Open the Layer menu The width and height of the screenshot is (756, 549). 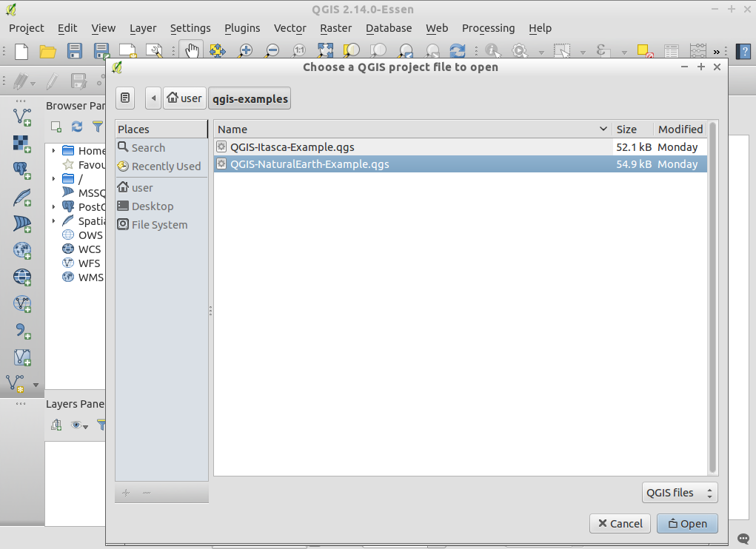click(x=143, y=28)
